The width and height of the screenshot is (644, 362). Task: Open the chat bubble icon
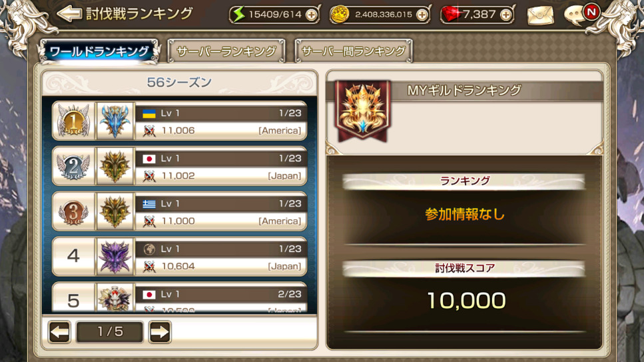point(576,15)
